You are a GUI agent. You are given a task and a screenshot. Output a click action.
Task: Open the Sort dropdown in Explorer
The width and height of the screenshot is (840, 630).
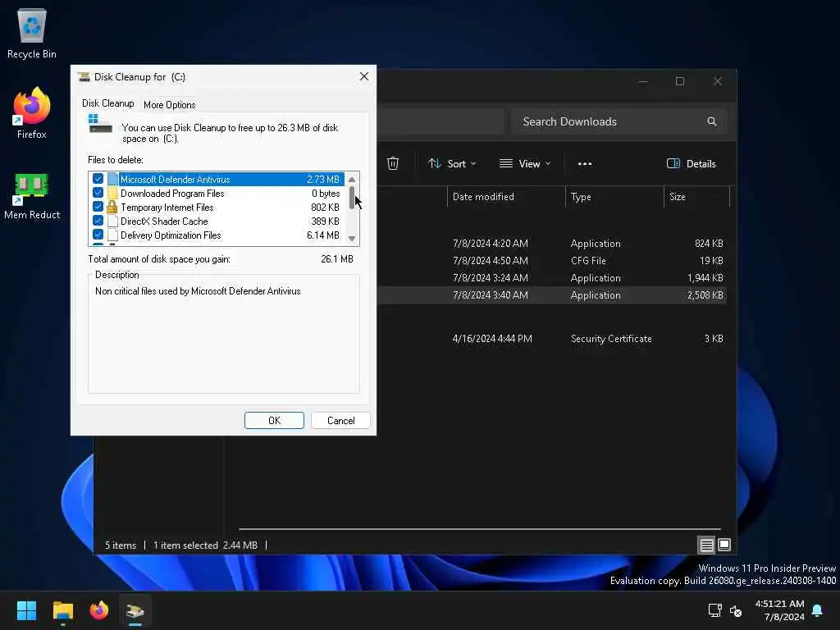pyautogui.click(x=452, y=164)
